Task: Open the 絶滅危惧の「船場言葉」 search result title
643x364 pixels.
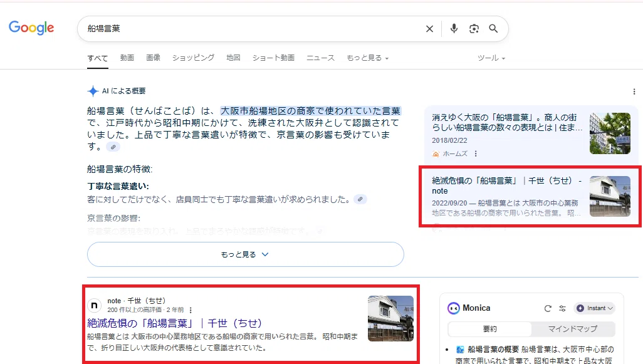Action: 175,323
